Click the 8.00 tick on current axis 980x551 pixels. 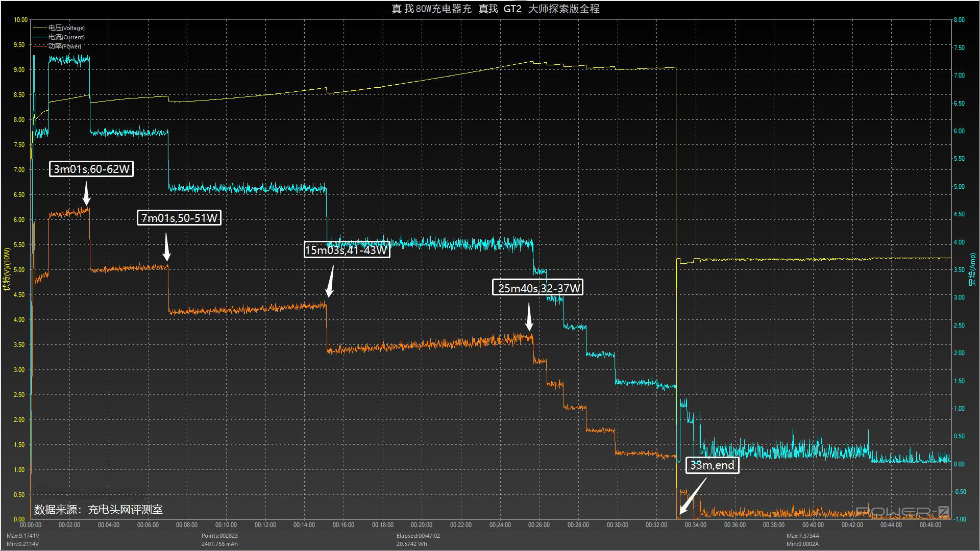[959, 20]
